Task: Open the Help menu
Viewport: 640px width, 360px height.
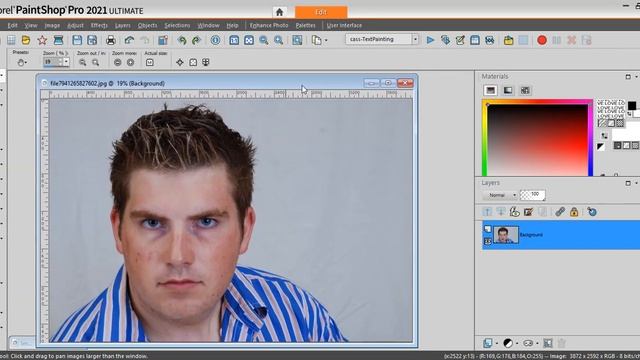Action: tap(232, 25)
